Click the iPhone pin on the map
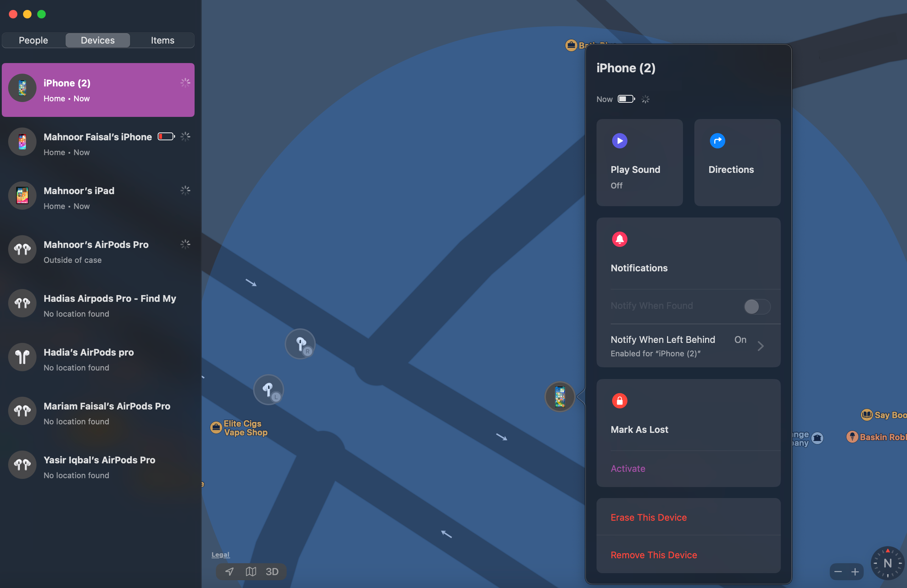Screen dimensions: 907x588 pos(560,396)
